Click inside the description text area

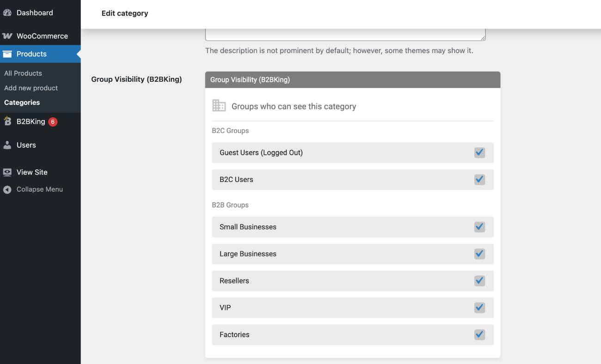[345, 35]
